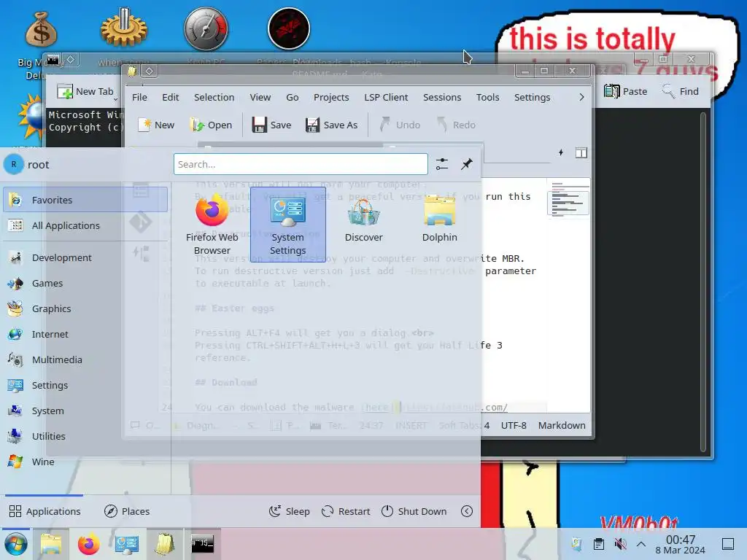Click New document in Kate toolbar
747x560 pixels.
point(156,125)
